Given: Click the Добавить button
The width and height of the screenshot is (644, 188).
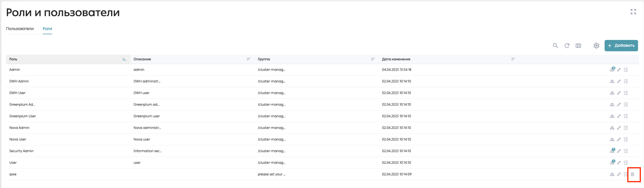Looking at the screenshot, I should coord(621,46).
